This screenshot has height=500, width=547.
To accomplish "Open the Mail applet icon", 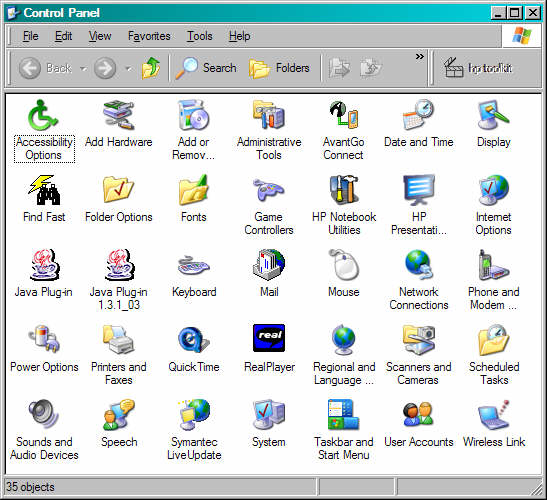I will coord(269,265).
